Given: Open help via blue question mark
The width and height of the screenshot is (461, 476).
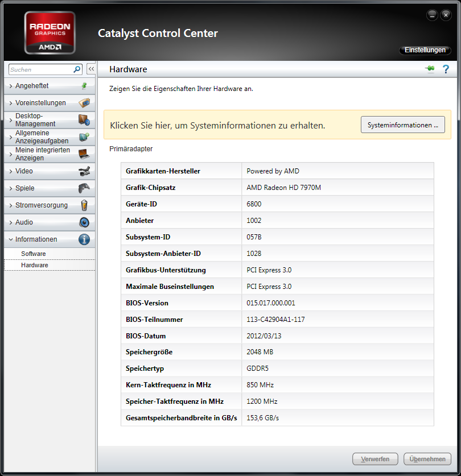Looking at the screenshot, I should click(x=446, y=69).
